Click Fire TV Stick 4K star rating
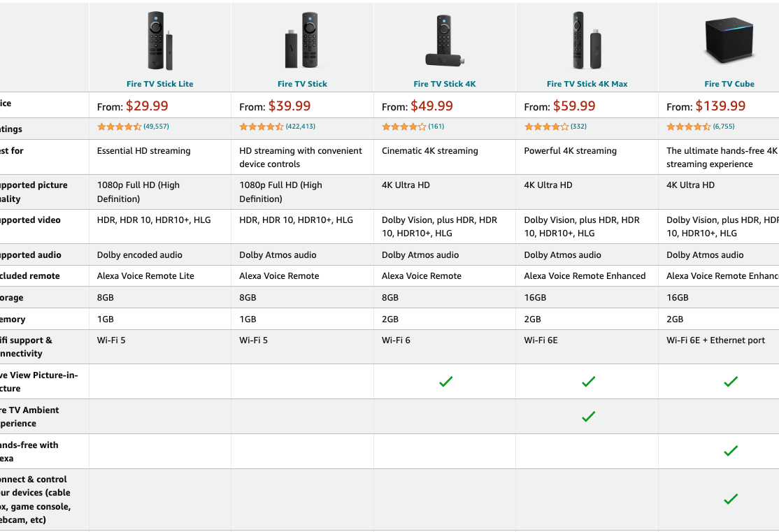Screen dimensions: 779x532 pos(403,127)
